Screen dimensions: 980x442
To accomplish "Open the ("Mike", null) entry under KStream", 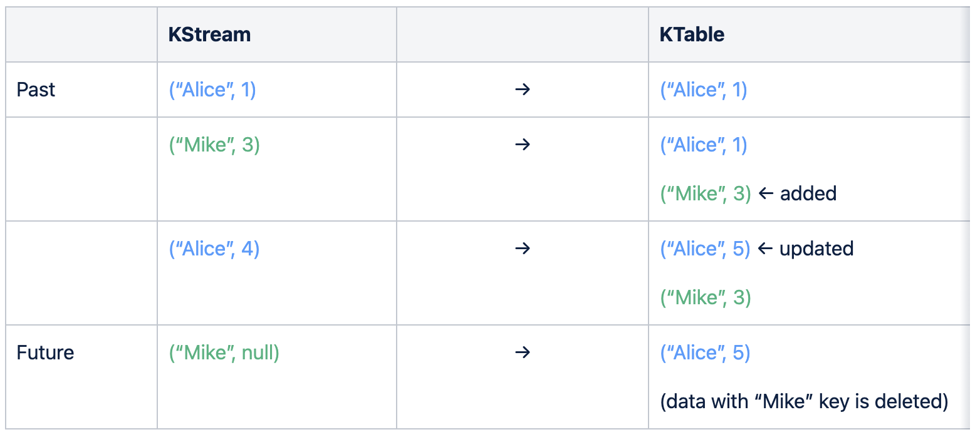I will tap(224, 352).
